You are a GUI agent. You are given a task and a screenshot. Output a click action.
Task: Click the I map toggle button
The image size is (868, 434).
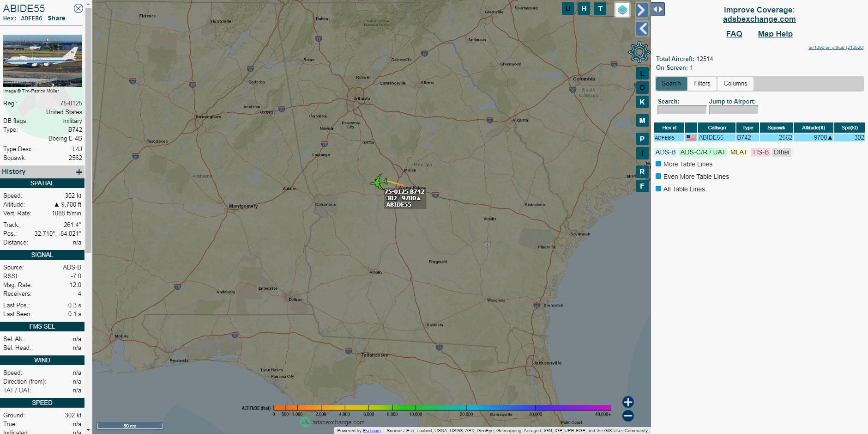pyautogui.click(x=642, y=153)
